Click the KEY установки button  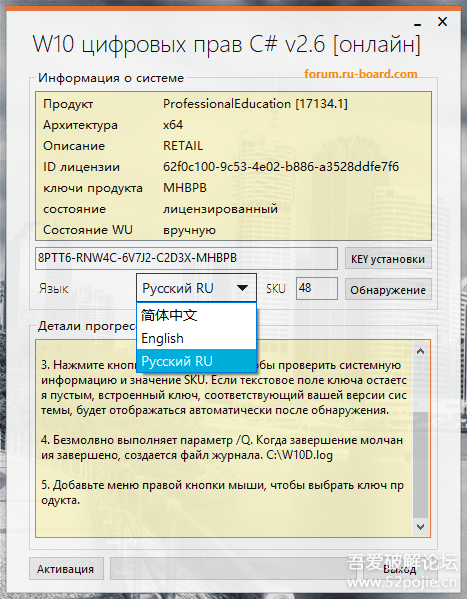388,259
